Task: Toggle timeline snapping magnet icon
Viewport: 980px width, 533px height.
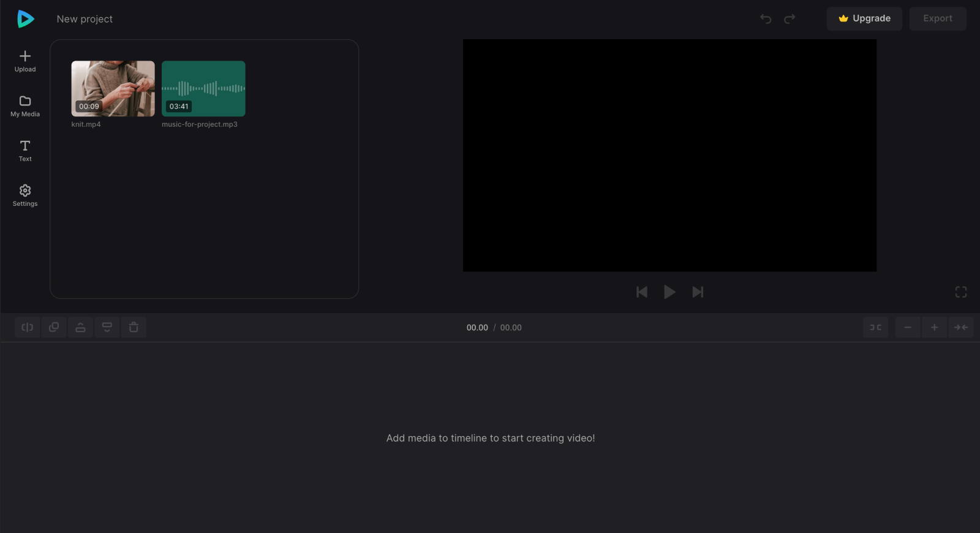Action: [x=876, y=327]
